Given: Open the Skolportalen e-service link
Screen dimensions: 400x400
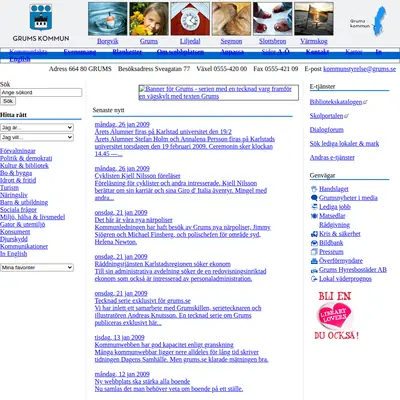Looking at the screenshot, I should 327,116.
